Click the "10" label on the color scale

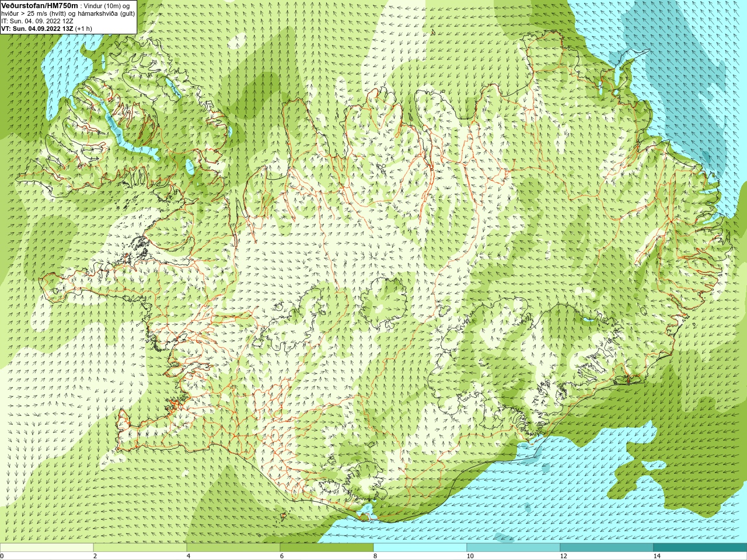(470, 556)
